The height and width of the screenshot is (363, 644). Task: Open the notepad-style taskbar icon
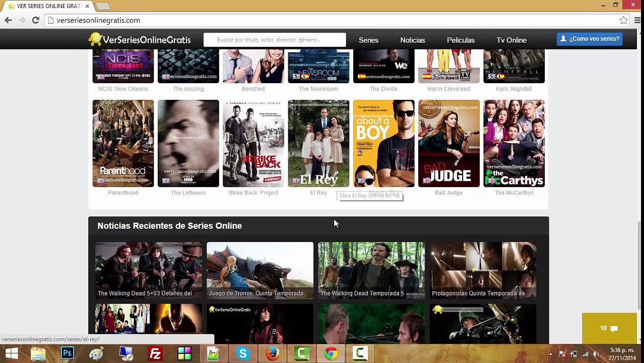(213, 354)
